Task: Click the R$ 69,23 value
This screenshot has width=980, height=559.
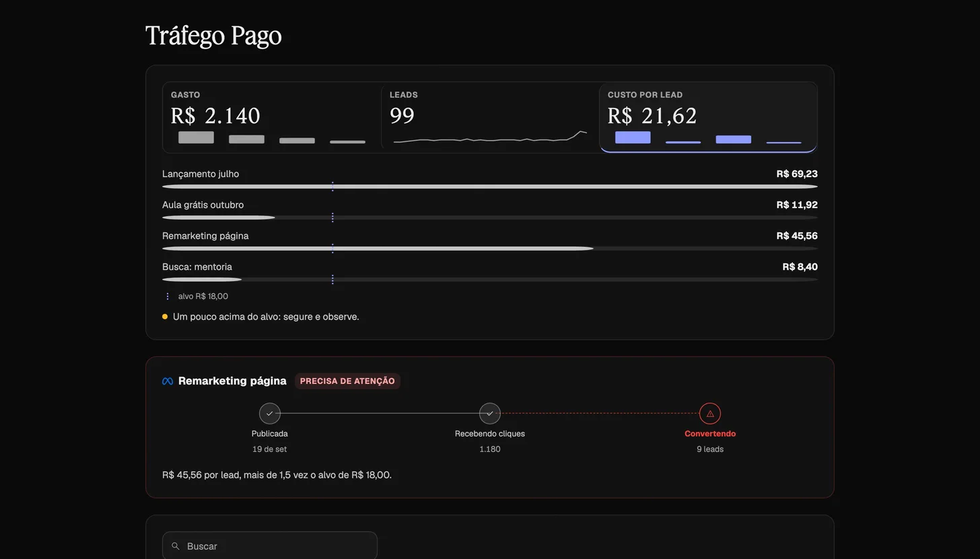Action: point(797,174)
